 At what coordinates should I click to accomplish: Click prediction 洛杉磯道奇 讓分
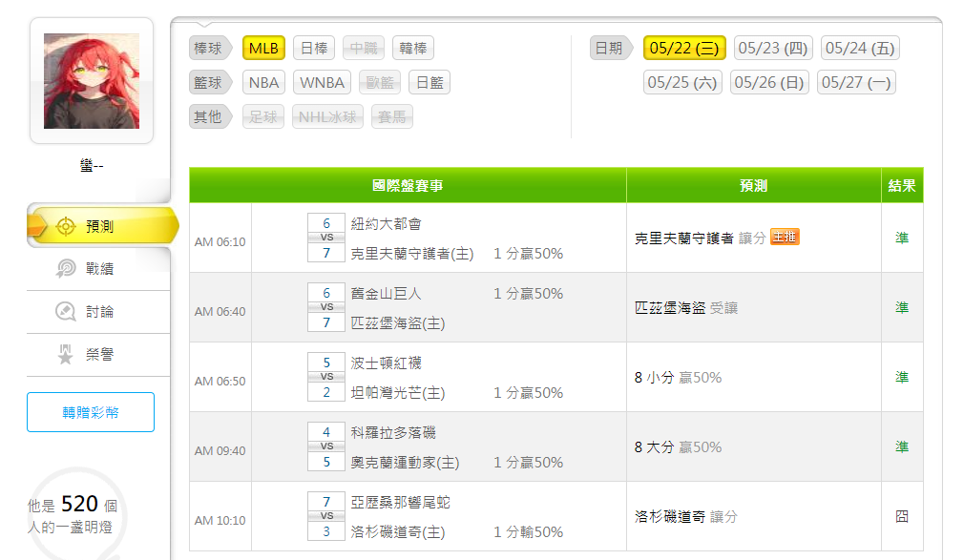point(686,516)
